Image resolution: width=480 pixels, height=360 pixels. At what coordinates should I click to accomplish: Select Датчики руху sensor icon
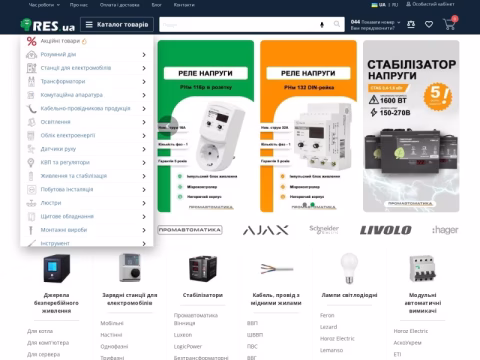tap(31, 149)
